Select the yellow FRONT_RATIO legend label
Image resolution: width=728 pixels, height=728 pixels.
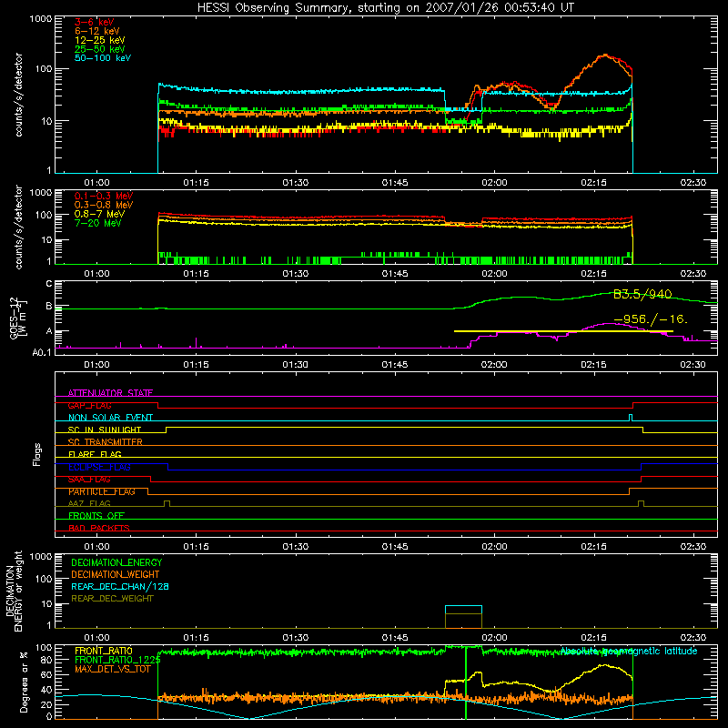(x=104, y=651)
